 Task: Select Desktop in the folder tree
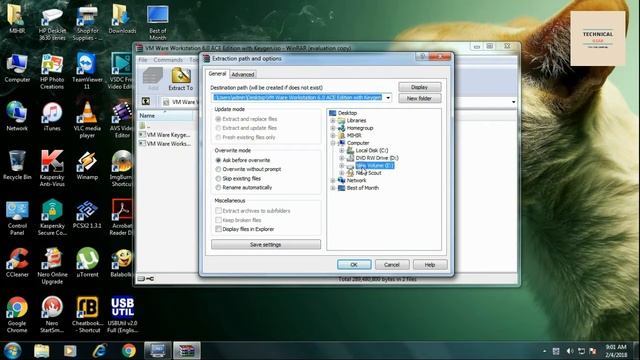[347, 113]
